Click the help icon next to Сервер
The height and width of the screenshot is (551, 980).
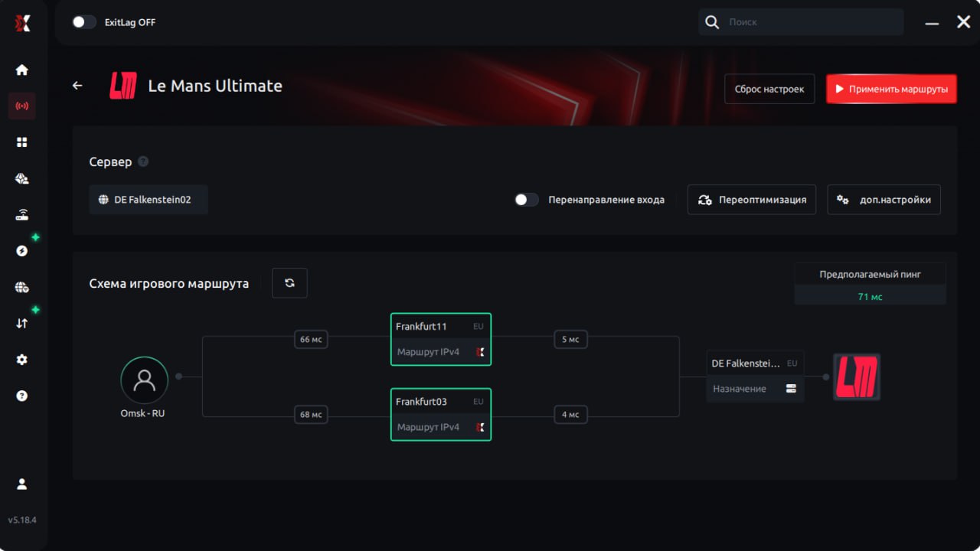pos(143,162)
